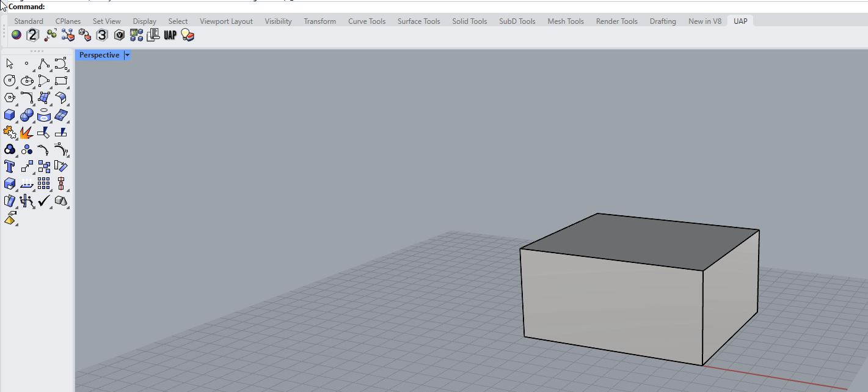The image size is (868, 392).
Task: Click the box icon labeled 3
Action: tap(102, 35)
